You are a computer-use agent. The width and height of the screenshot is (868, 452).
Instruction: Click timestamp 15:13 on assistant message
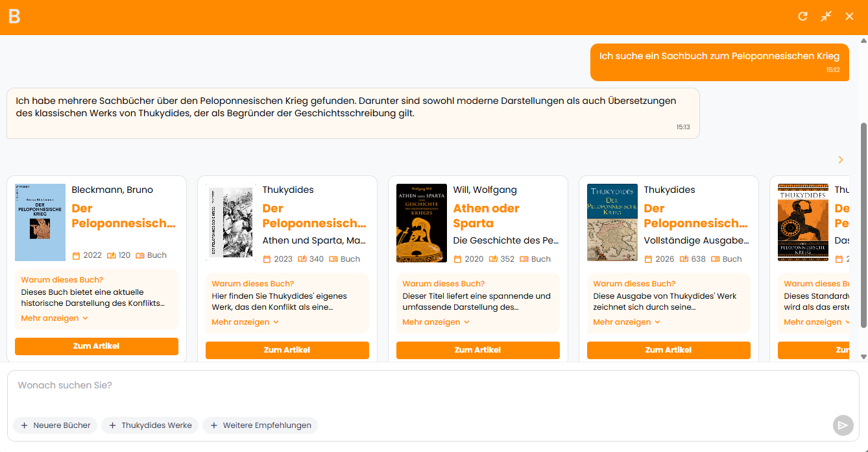point(683,127)
